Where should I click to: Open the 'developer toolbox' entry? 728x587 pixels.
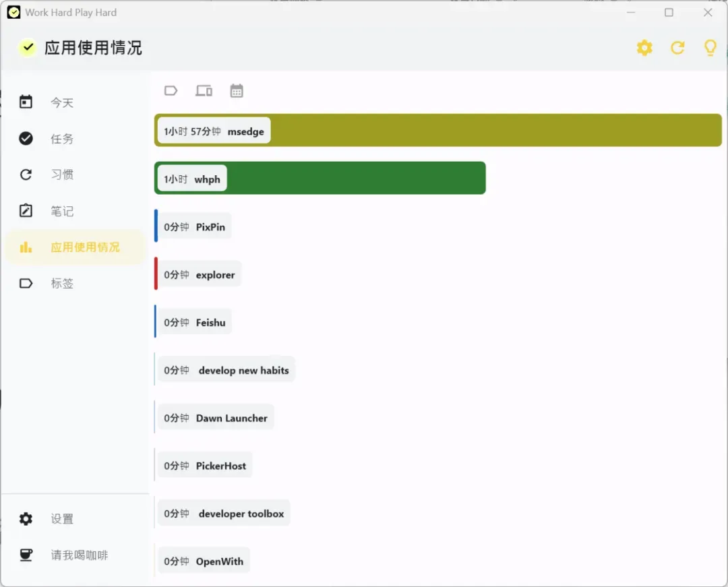pyautogui.click(x=224, y=514)
